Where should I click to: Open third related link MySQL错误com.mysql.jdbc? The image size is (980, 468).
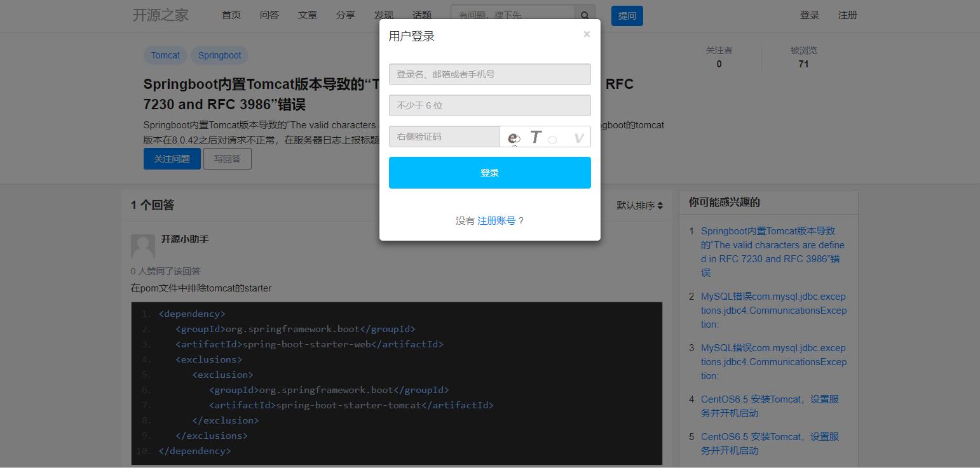pyautogui.click(x=773, y=362)
